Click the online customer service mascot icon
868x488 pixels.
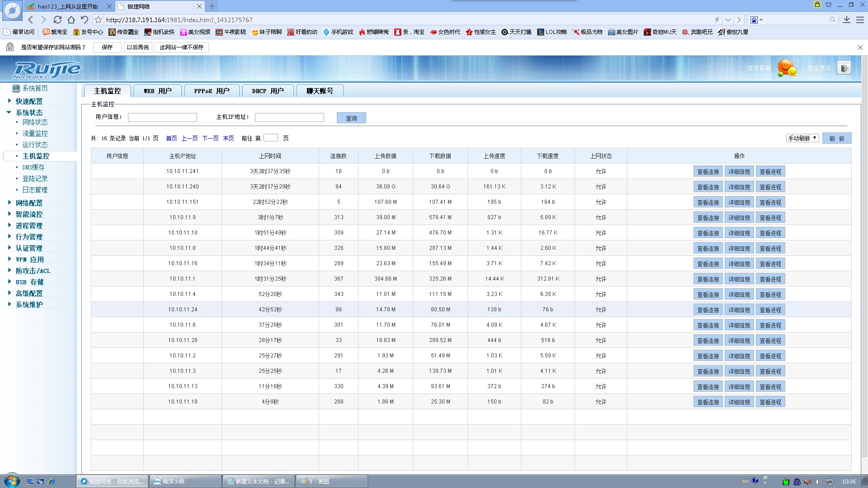pyautogui.click(x=787, y=68)
